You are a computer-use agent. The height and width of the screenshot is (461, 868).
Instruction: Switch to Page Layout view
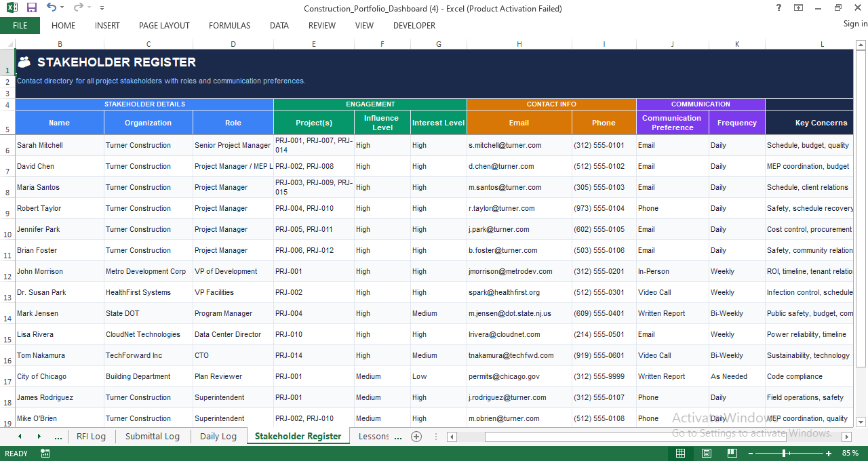point(706,454)
